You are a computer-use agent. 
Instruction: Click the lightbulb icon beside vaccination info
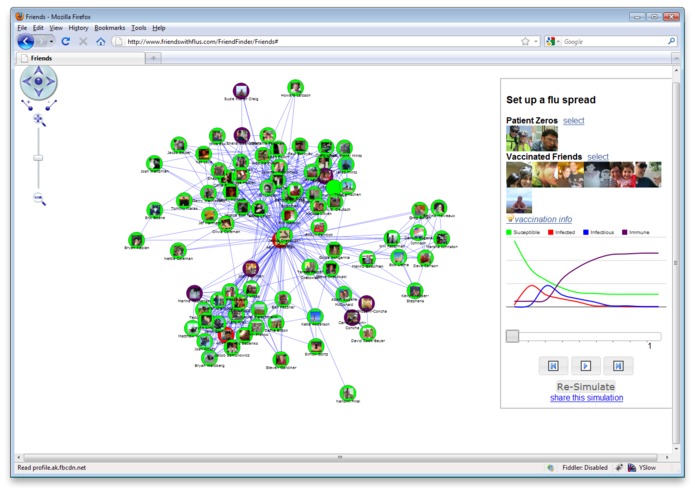click(510, 218)
